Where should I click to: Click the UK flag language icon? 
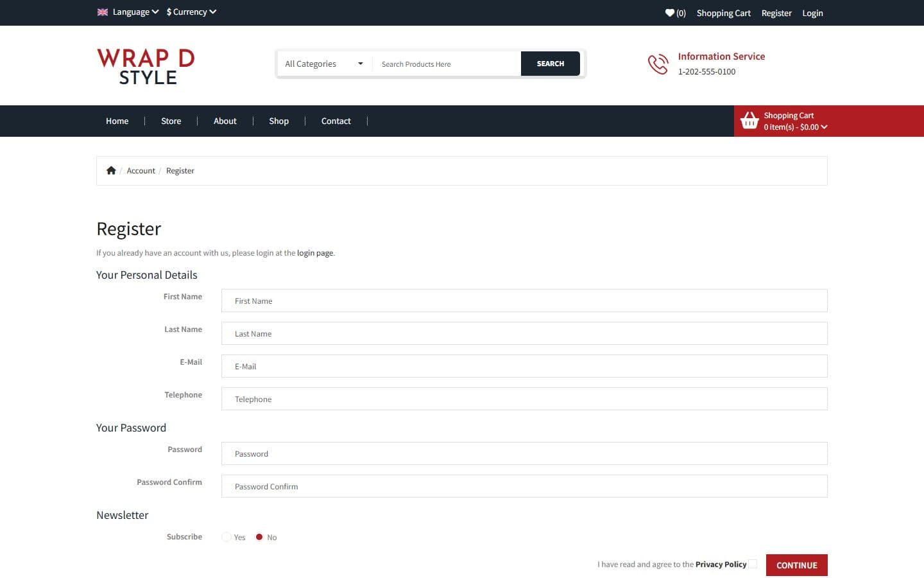coord(103,12)
